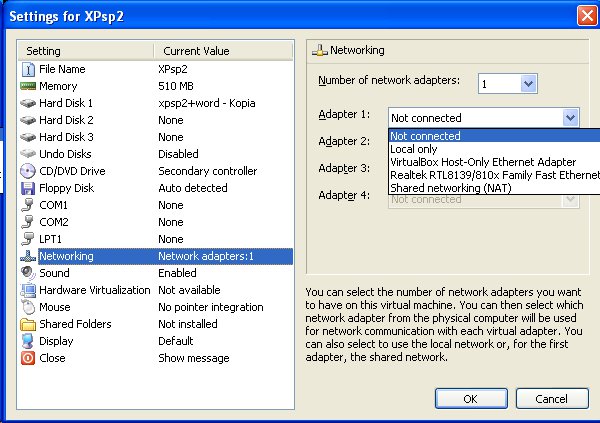Click the 'xpsp2+word - Kopia' value
The height and width of the screenshot is (423, 600).
207,103
